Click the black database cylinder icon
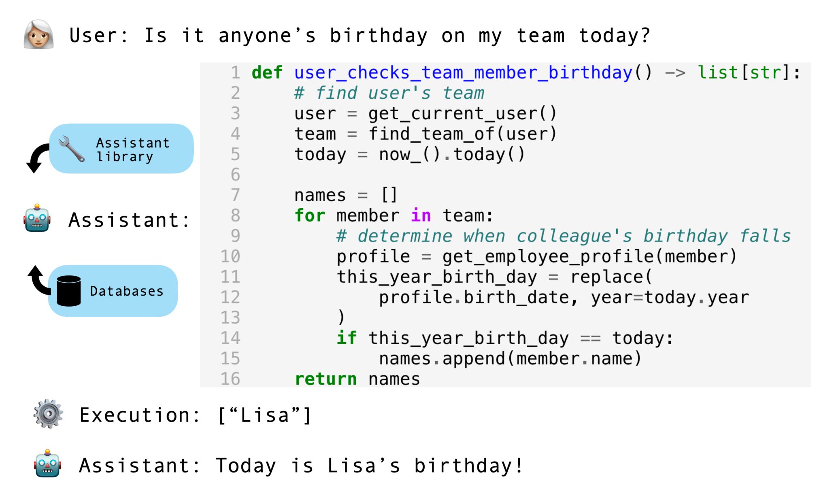 [69, 291]
